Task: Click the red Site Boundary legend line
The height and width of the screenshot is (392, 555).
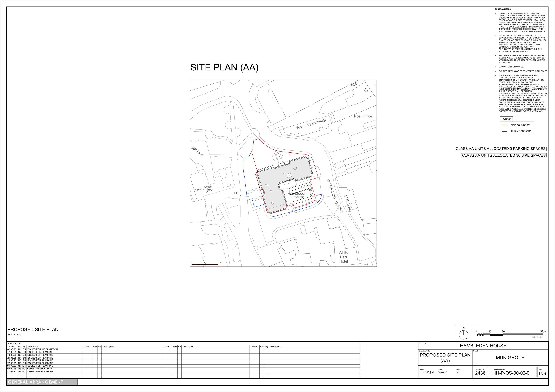Action: [x=504, y=125]
